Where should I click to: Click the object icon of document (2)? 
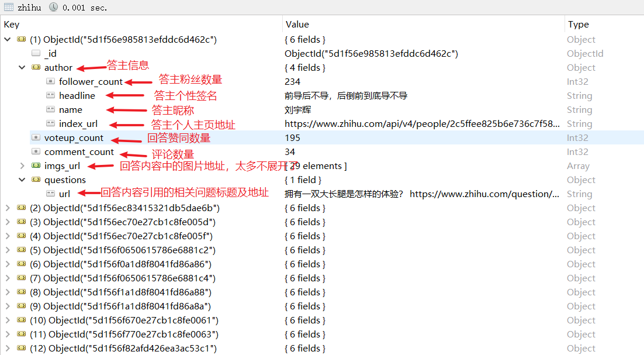pos(22,208)
